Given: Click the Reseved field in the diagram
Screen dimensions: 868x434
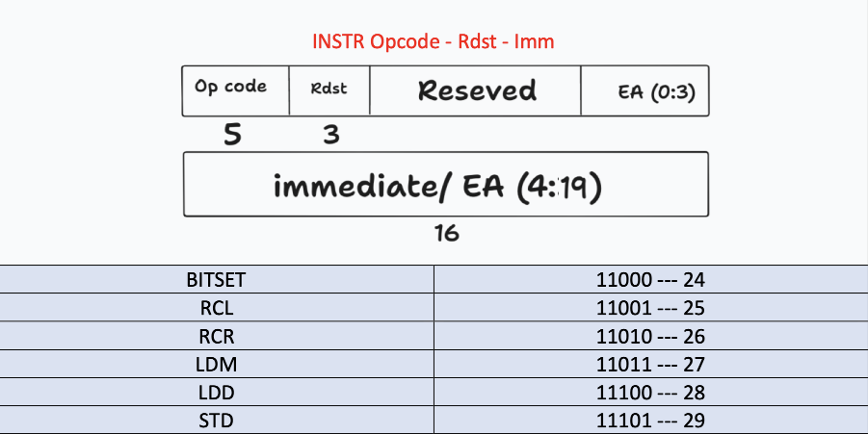Looking at the screenshot, I should (x=475, y=90).
